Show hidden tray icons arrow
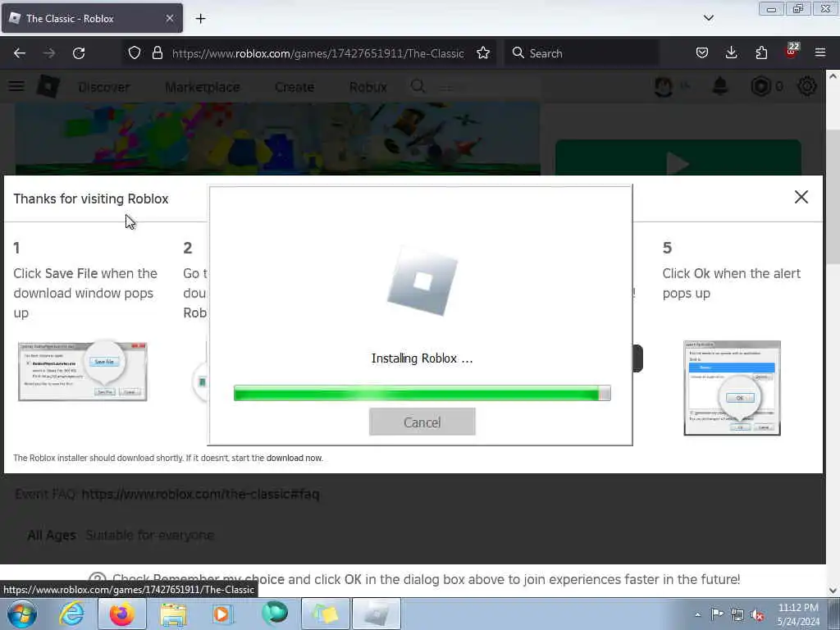The image size is (840, 630). click(x=697, y=614)
